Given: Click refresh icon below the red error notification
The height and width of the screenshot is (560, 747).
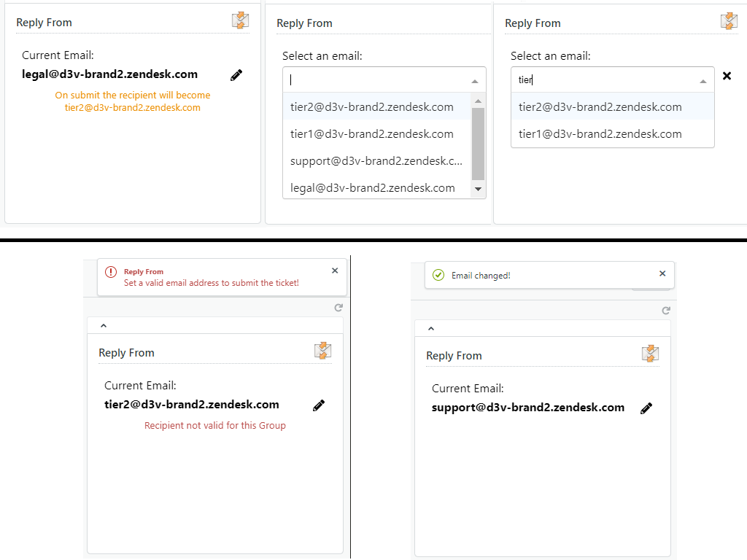Looking at the screenshot, I should [338, 308].
